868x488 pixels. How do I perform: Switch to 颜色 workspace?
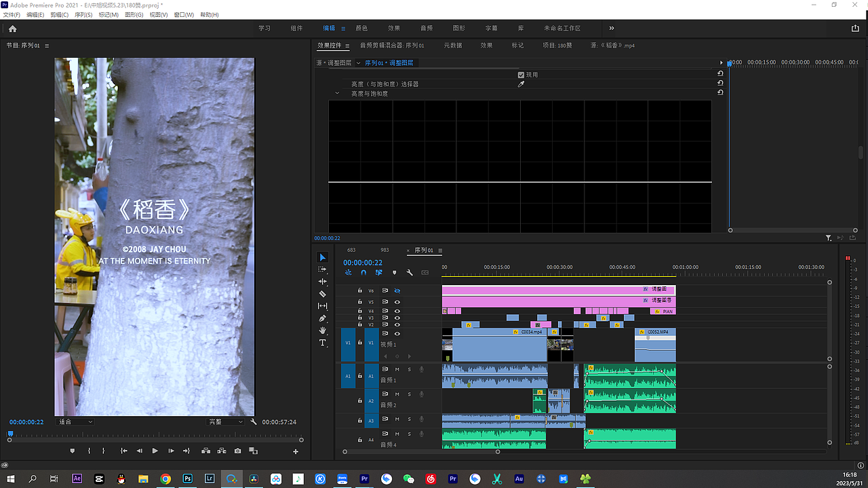[361, 29]
